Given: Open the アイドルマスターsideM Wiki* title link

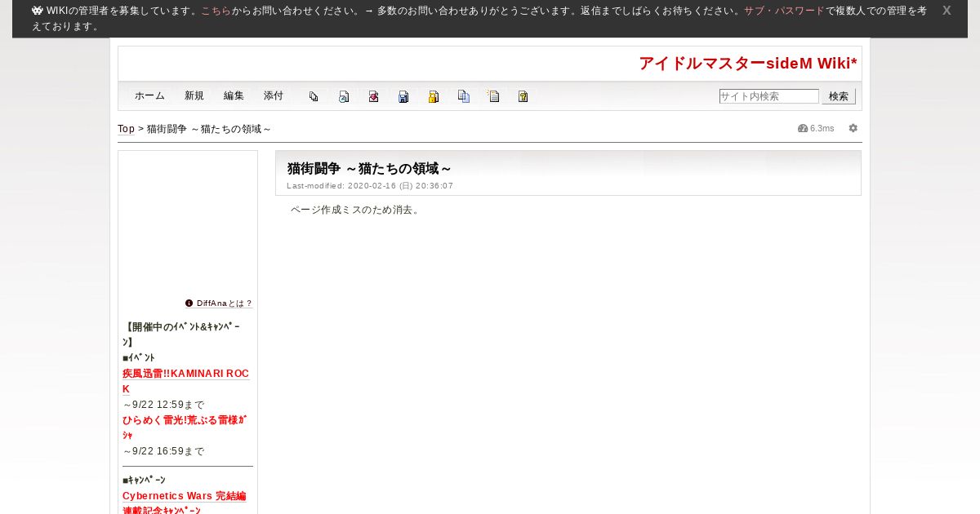Looking at the screenshot, I should 748,64.
